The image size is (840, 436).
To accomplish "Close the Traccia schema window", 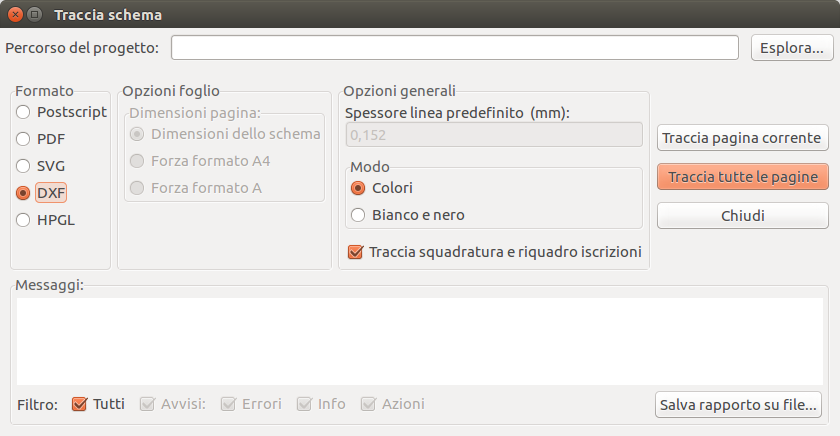I will coord(16,14).
